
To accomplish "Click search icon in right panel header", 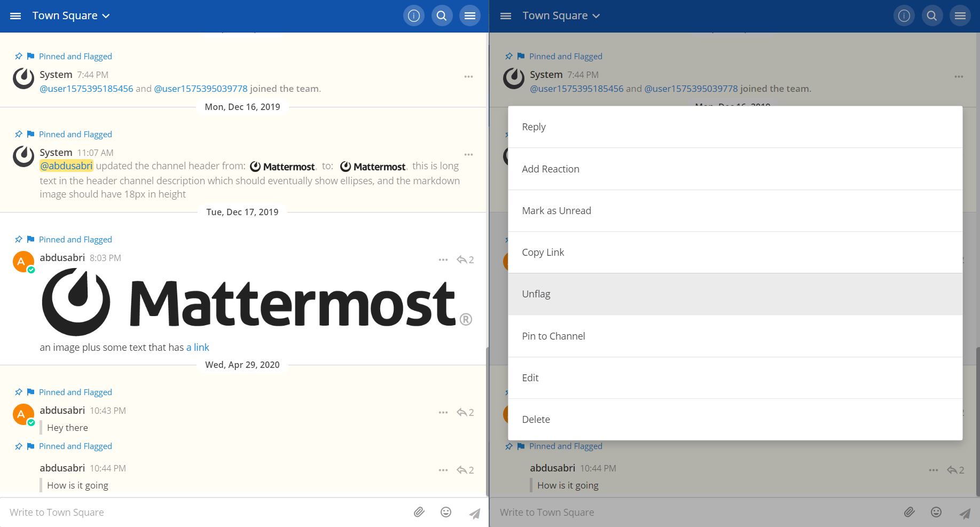I will click(x=932, y=16).
